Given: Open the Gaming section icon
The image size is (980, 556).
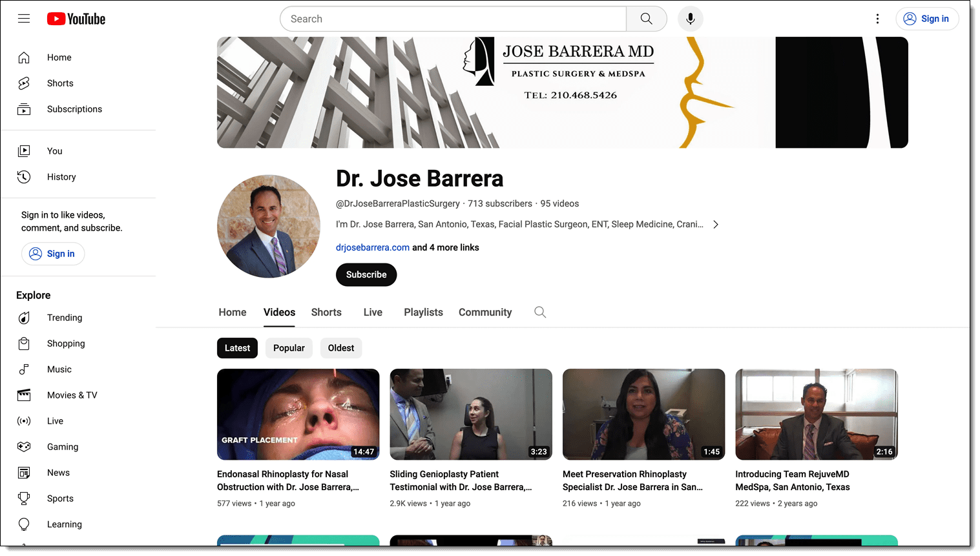Looking at the screenshot, I should tap(24, 446).
